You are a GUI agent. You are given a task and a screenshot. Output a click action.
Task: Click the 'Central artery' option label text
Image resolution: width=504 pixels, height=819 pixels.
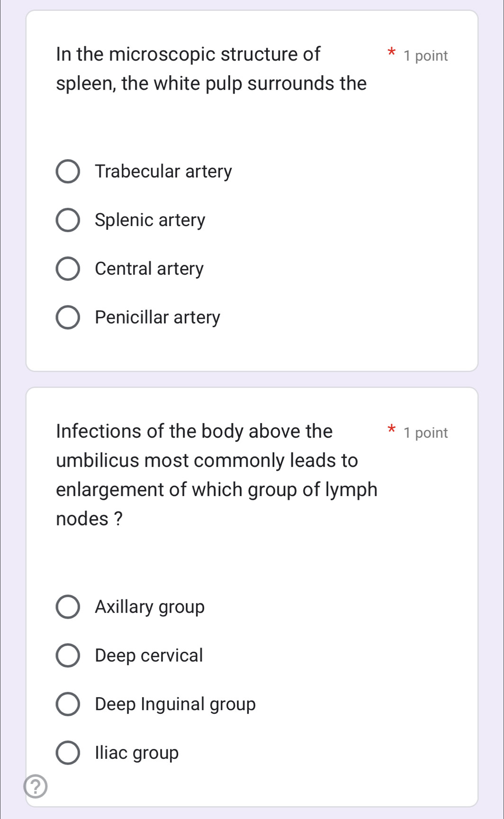pos(149,269)
